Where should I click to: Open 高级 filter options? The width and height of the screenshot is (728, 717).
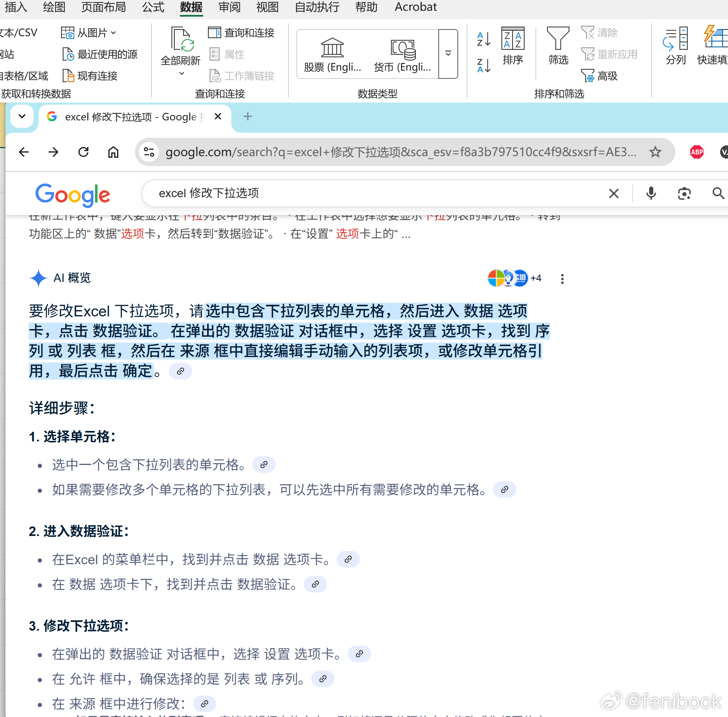pyautogui.click(x=599, y=76)
